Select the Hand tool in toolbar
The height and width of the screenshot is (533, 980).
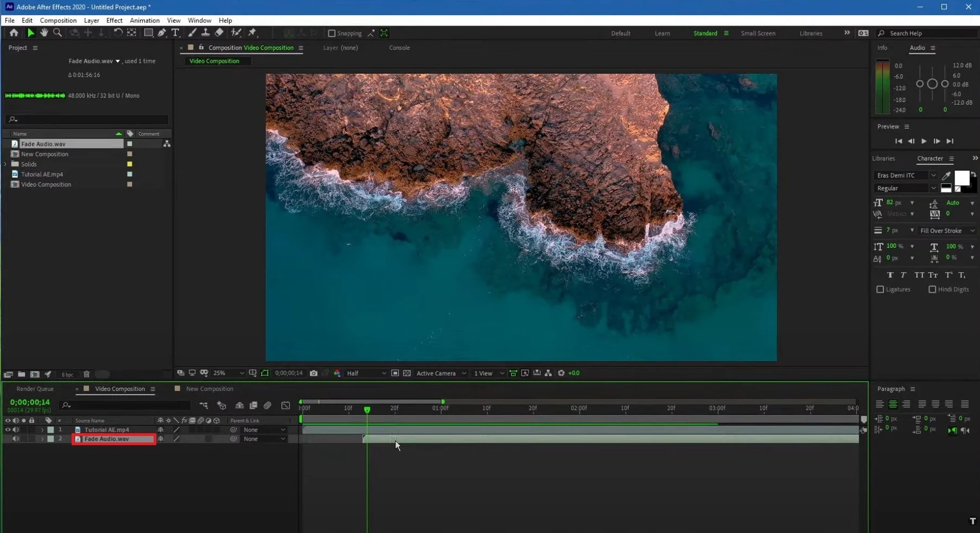click(x=44, y=33)
